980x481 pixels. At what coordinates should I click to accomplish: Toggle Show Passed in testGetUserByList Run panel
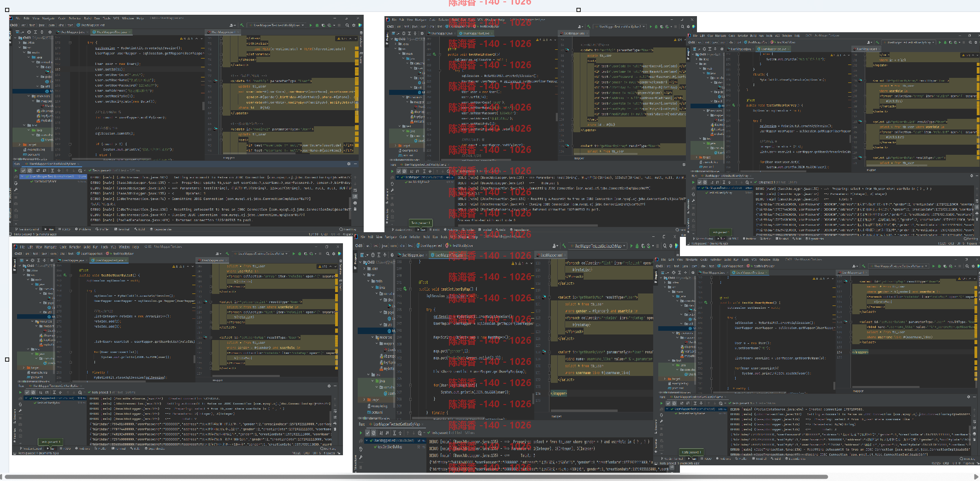pos(27,393)
